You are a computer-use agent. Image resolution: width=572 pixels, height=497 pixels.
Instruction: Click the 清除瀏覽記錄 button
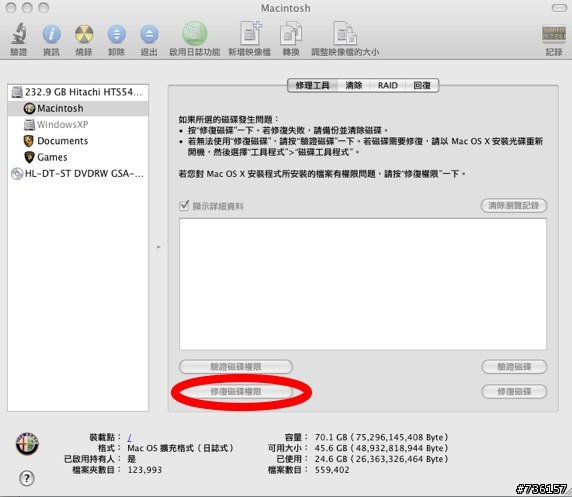click(514, 205)
